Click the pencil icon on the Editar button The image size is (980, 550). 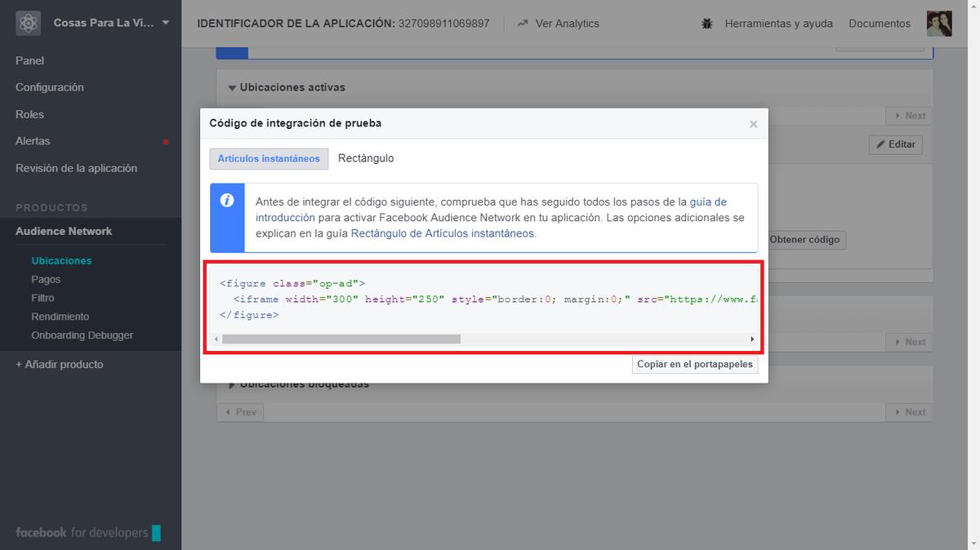click(882, 144)
